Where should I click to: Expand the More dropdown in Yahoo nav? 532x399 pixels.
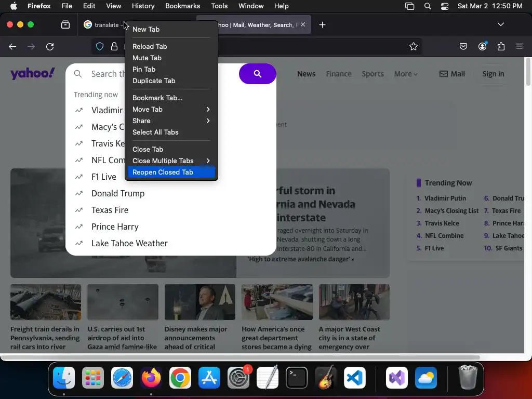tap(406, 74)
